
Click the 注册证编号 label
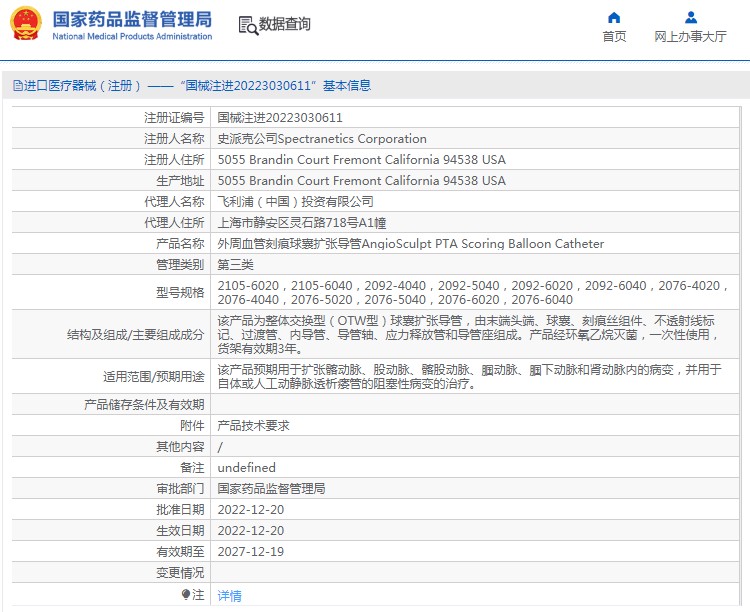click(x=174, y=118)
